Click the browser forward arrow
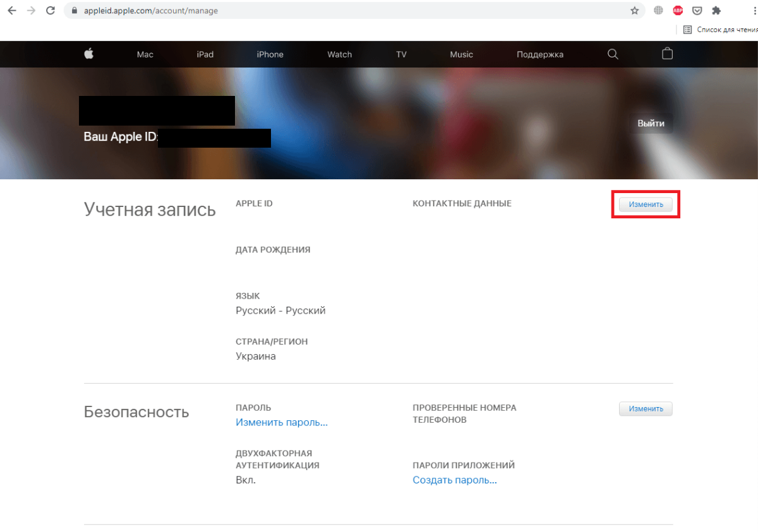This screenshot has width=758, height=532. [x=31, y=11]
